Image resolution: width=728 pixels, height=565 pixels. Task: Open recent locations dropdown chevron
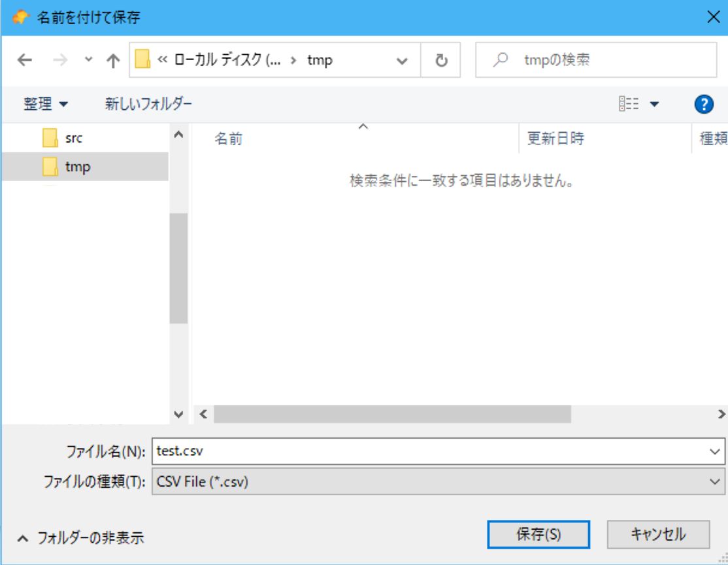(x=88, y=60)
